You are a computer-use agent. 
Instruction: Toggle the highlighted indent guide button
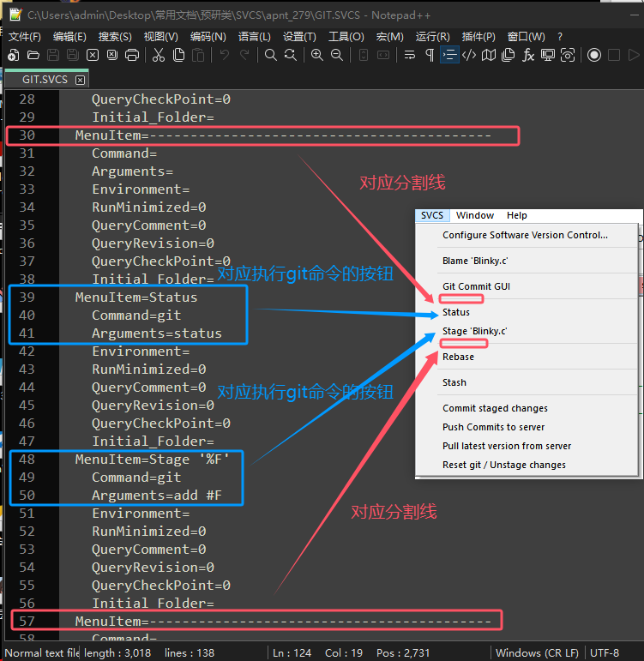tap(449, 55)
